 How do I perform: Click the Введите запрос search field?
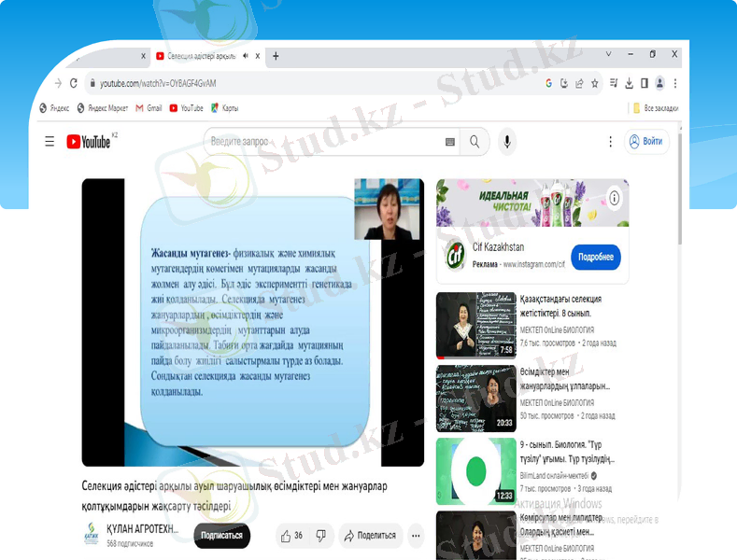coord(322,142)
